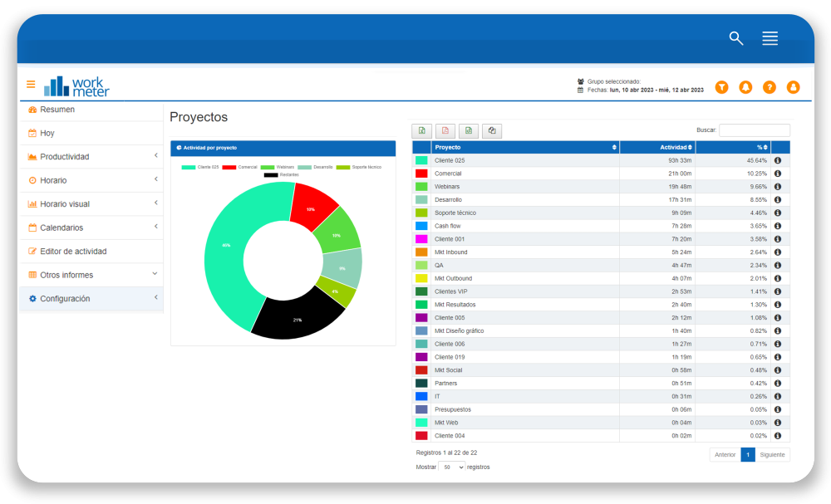Open the Mostrar registros count dropdown
The height and width of the screenshot is (504, 831).
(x=452, y=467)
